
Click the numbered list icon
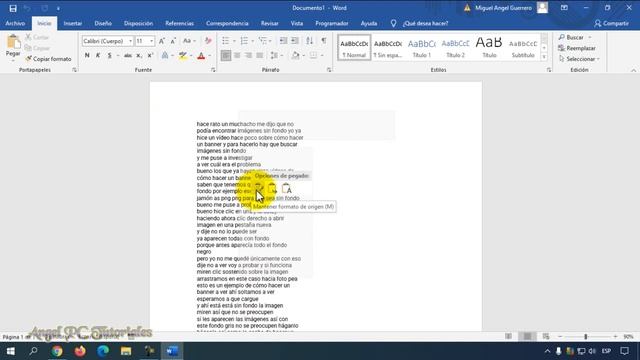coord(244,41)
